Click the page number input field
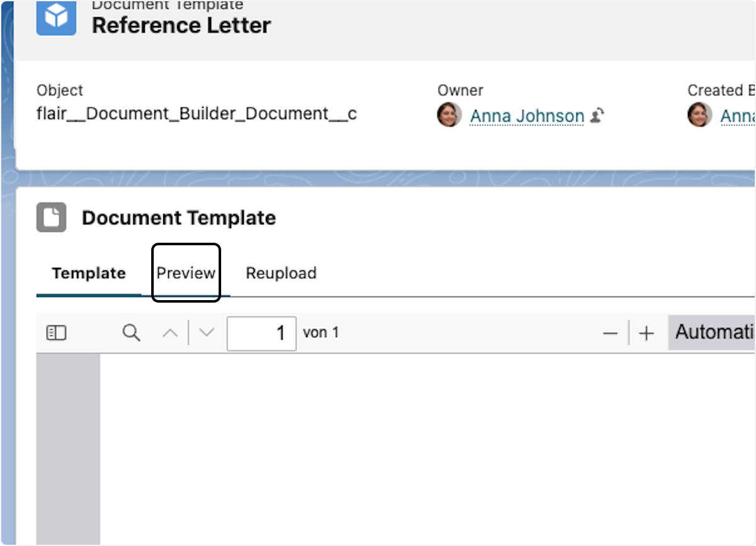This screenshot has width=756, height=546. pyautogui.click(x=261, y=333)
